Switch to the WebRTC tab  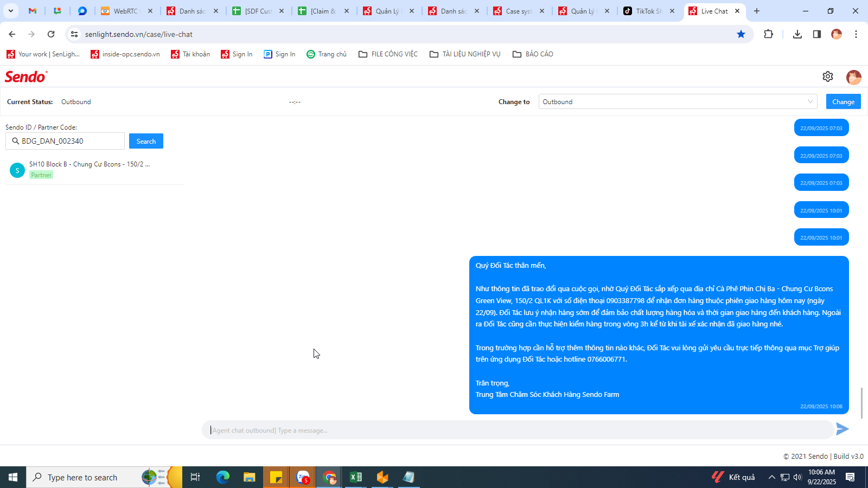(x=126, y=11)
